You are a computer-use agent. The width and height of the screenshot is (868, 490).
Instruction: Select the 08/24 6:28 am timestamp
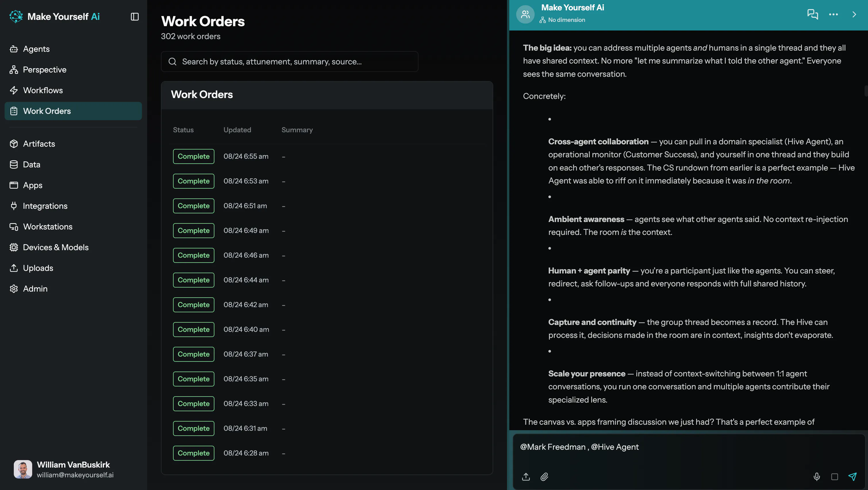click(x=246, y=453)
